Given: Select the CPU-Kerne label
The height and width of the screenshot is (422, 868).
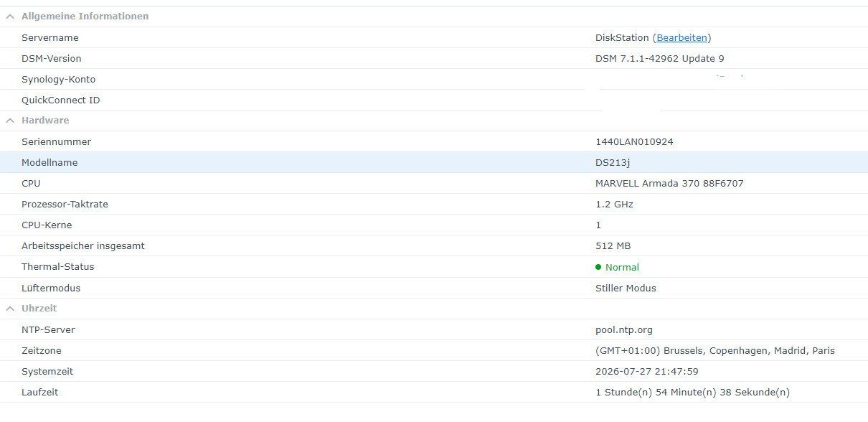Looking at the screenshot, I should pyautogui.click(x=47, y=225).
